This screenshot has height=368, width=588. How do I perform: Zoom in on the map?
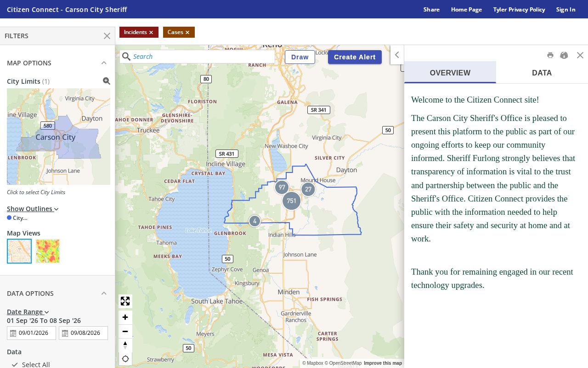tap(125, 317)
